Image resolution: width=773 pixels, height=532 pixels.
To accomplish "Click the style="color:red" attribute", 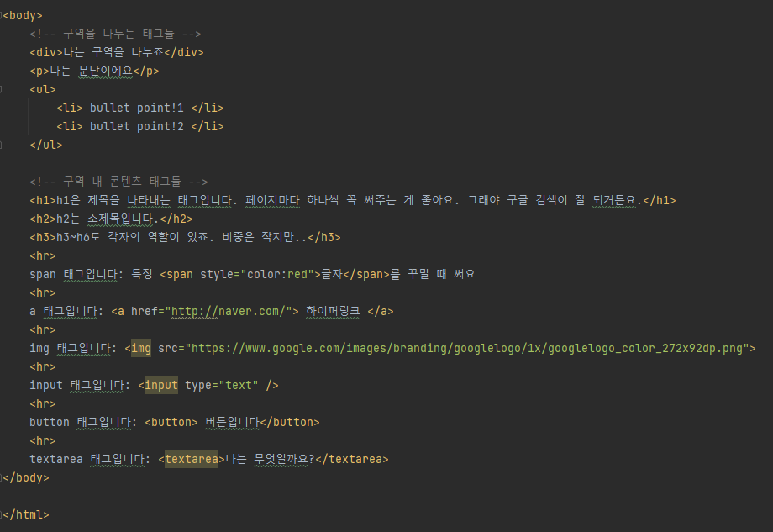I will 257,275.
